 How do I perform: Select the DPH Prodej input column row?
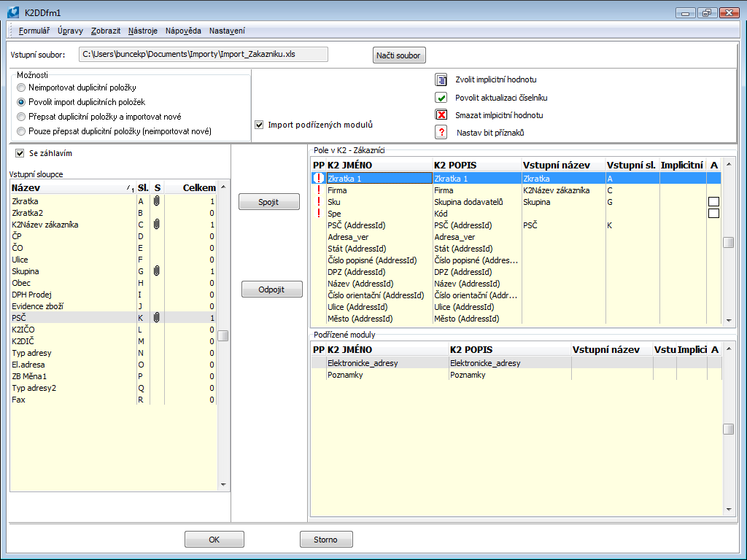point(113,295)
